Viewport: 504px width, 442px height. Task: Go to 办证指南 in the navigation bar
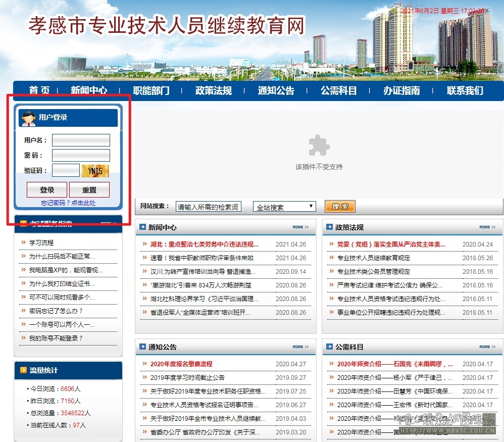pyautogui.click(x=401, y=90)
